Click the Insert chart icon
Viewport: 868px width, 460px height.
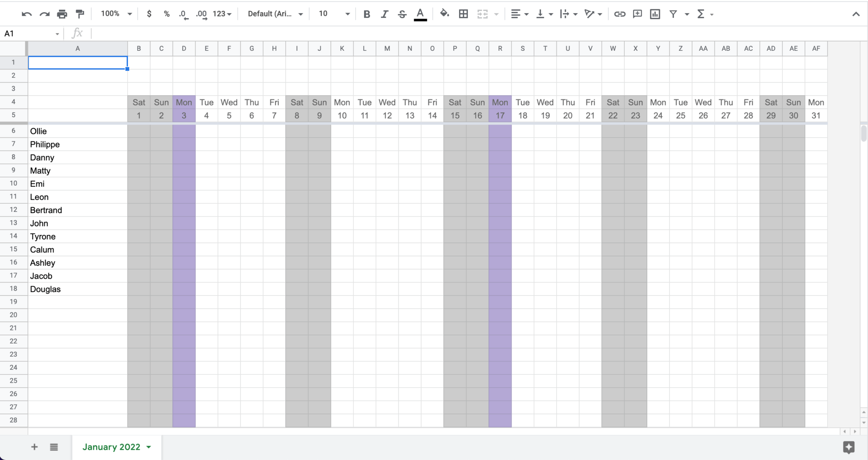pos(655,14)
